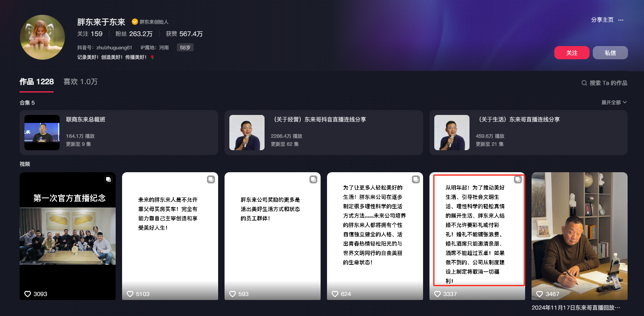
Task: Open the 第一次官方直播纪念 video
Action: point(68,236)
